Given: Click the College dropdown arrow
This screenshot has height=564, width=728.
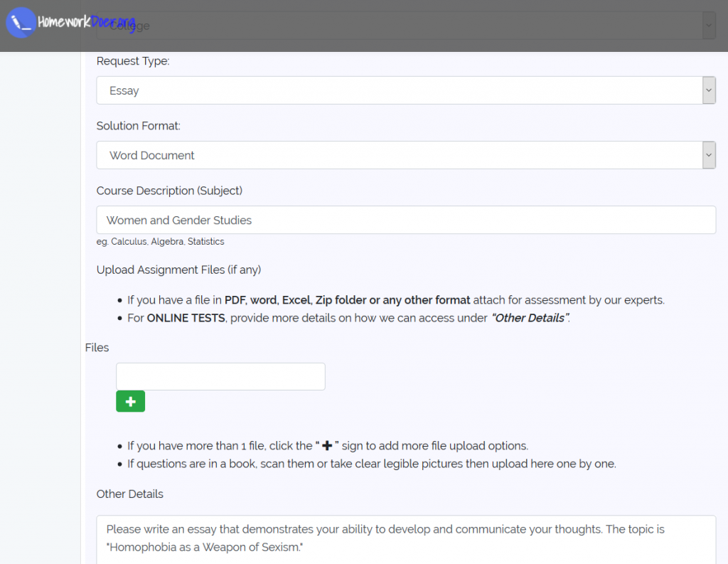Looking at the screenshot, I should click(x=708, y=25).
